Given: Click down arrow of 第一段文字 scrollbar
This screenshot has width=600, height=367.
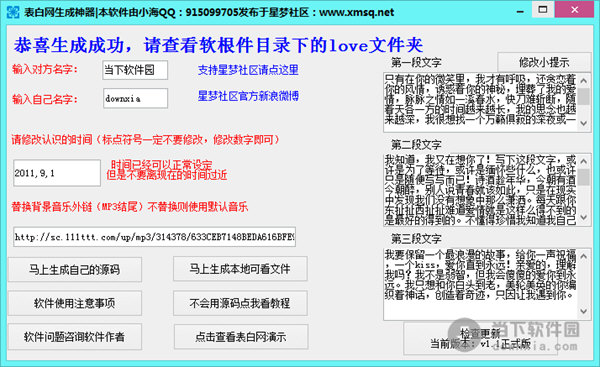Looking at the screenshot, I should [x=584, y=123].
